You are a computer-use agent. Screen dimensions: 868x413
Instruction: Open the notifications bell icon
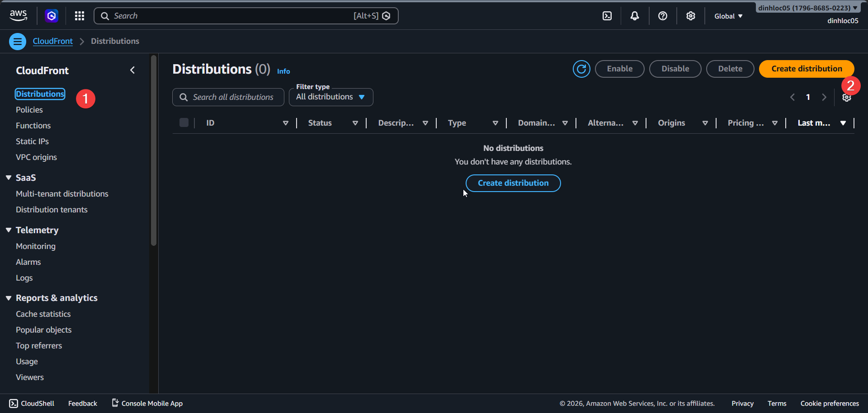pyautogui.click(x=634, y=16)
